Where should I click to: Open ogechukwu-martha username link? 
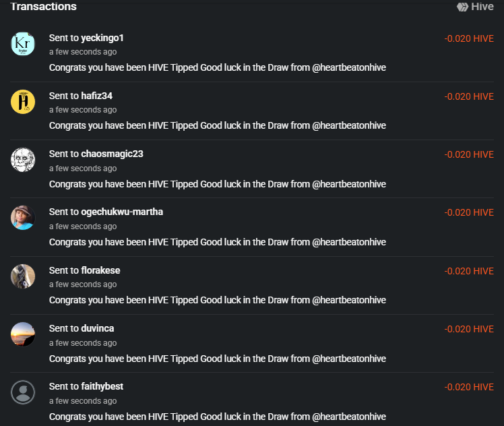122,212
